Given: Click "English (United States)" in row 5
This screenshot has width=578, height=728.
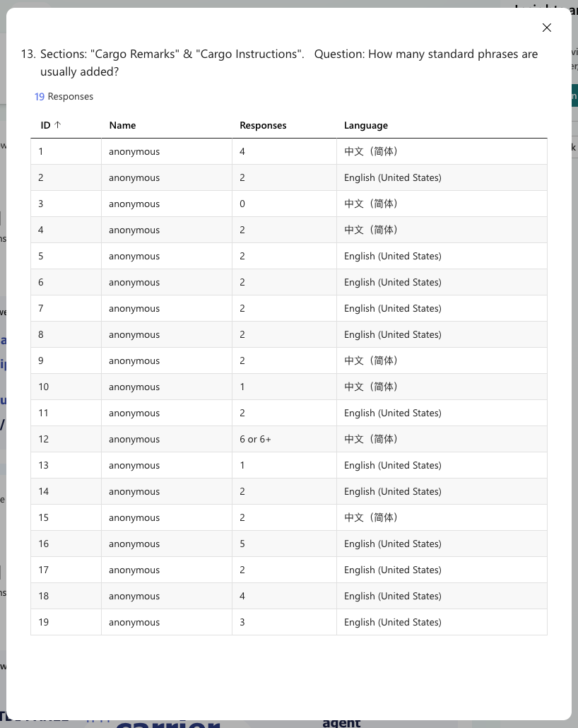Looking at the screenshot, I should (393, 257).
